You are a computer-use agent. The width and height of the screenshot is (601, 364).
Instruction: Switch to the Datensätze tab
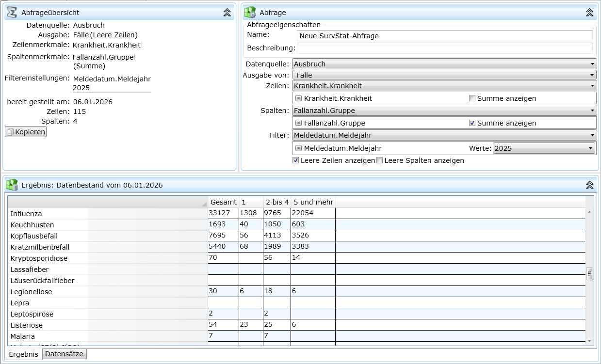click(x=64, y=354)
